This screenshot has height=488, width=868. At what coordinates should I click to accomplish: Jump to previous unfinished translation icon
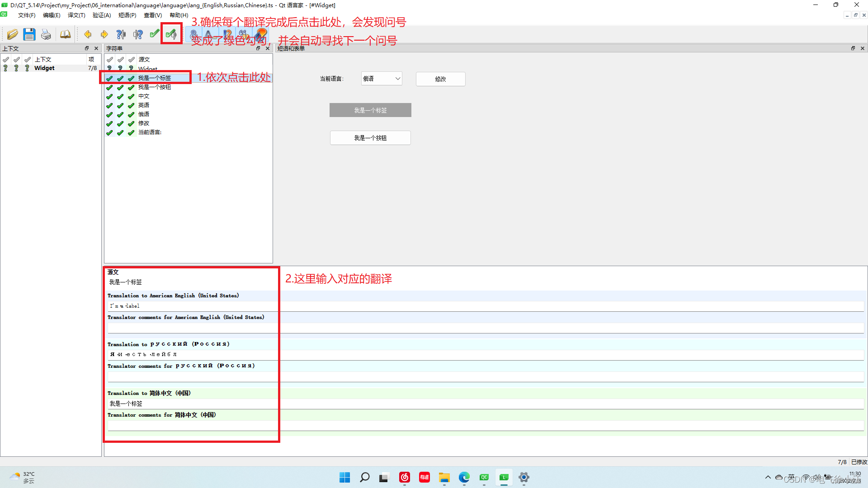click(x=121, y=34)
